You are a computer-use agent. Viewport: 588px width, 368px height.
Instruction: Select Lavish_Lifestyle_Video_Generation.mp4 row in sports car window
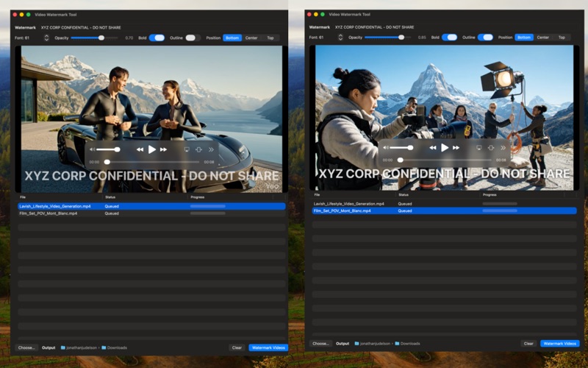[152, 206]
